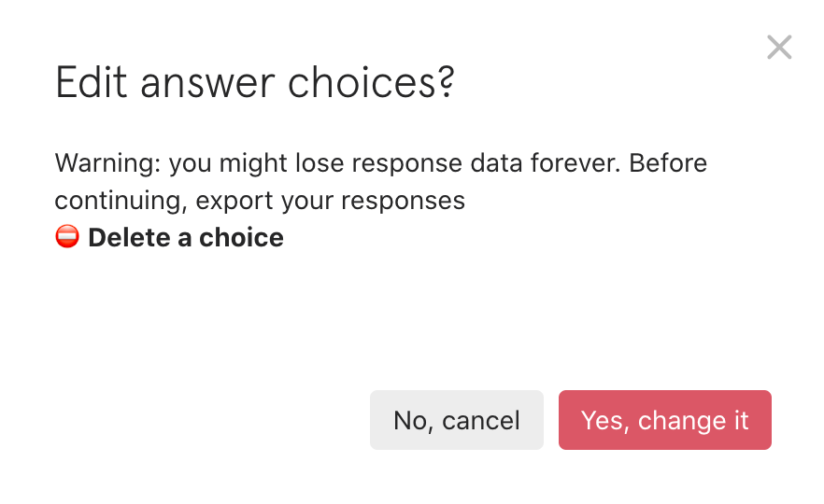Click the word forever in the warning
Image resolution: width=824 pixels, height=504 pixels.
pos(575,163)
